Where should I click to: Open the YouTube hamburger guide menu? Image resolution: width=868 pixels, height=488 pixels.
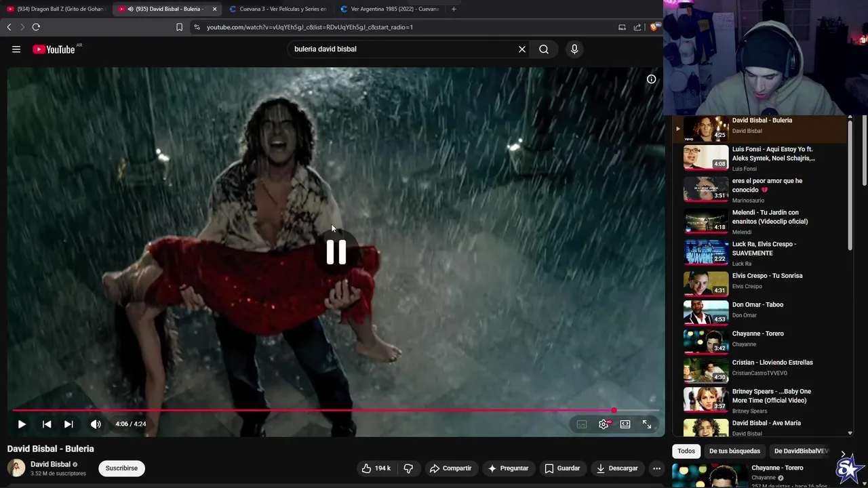(16, 49)
